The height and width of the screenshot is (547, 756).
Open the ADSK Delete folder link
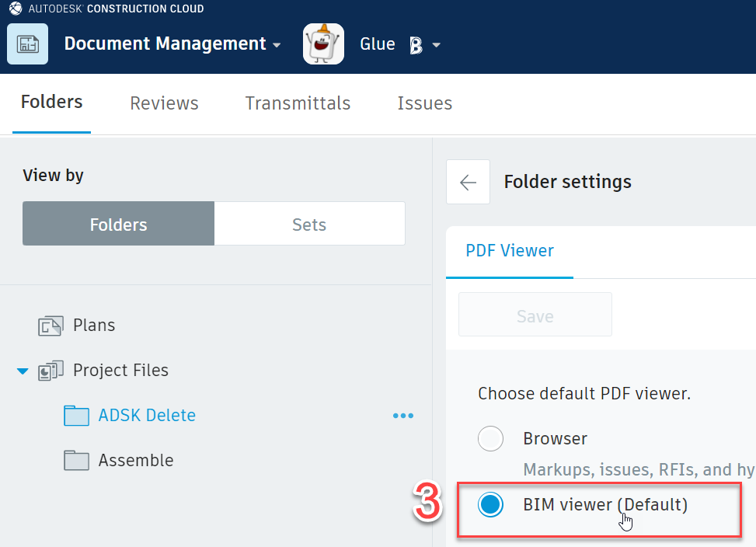pyautogui.click(x=146, y=416)
